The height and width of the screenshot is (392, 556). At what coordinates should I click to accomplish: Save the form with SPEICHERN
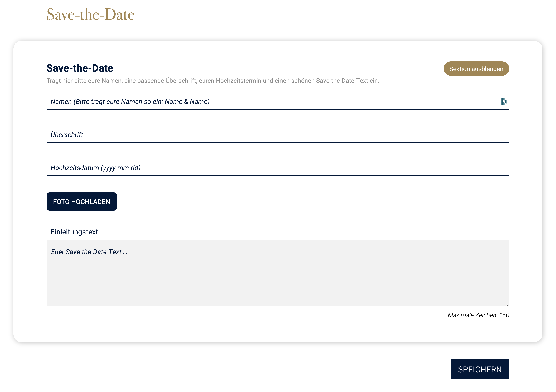click(x=480, y=369)
